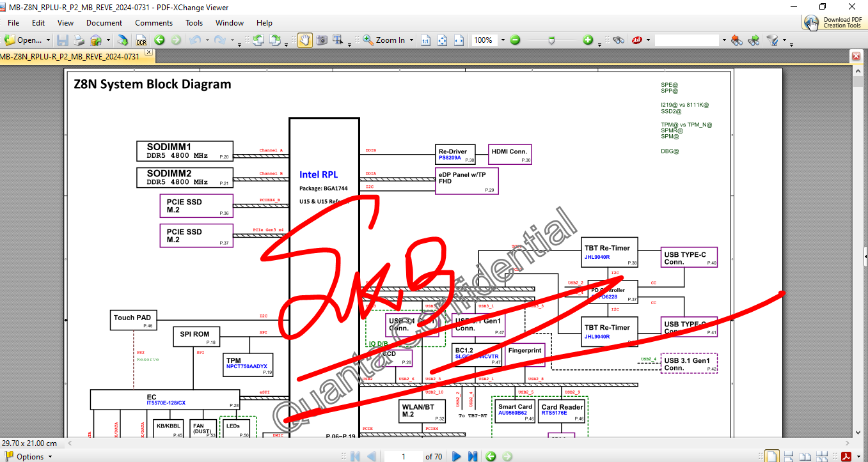Open the Window menu
This screenshot has width=868, height=462.
(230, 22)
